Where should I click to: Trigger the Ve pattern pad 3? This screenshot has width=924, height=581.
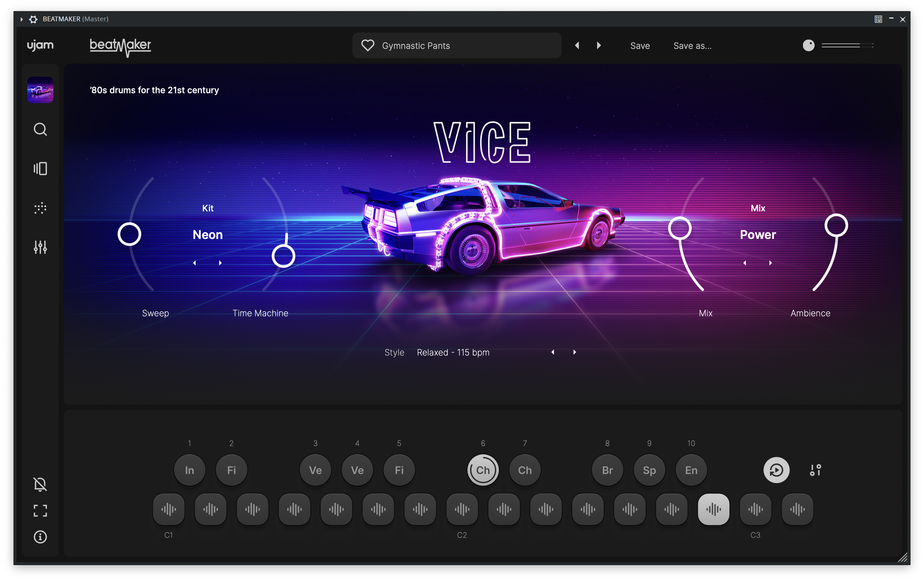pyautogui.click(x=315, y=470)
